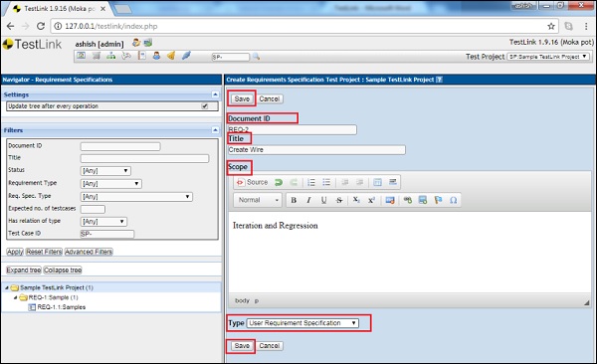Click the browser reload button
Screen dimensions: 597x364
pyautogui.click(x=41, y=26)
